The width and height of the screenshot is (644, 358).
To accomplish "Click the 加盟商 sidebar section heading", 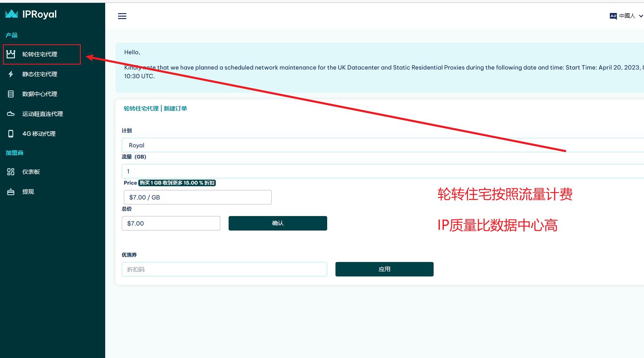I will (14, 153).
